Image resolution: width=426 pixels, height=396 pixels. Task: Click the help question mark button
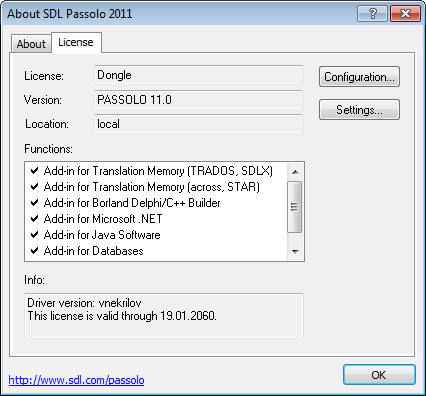tap(372, 14)
